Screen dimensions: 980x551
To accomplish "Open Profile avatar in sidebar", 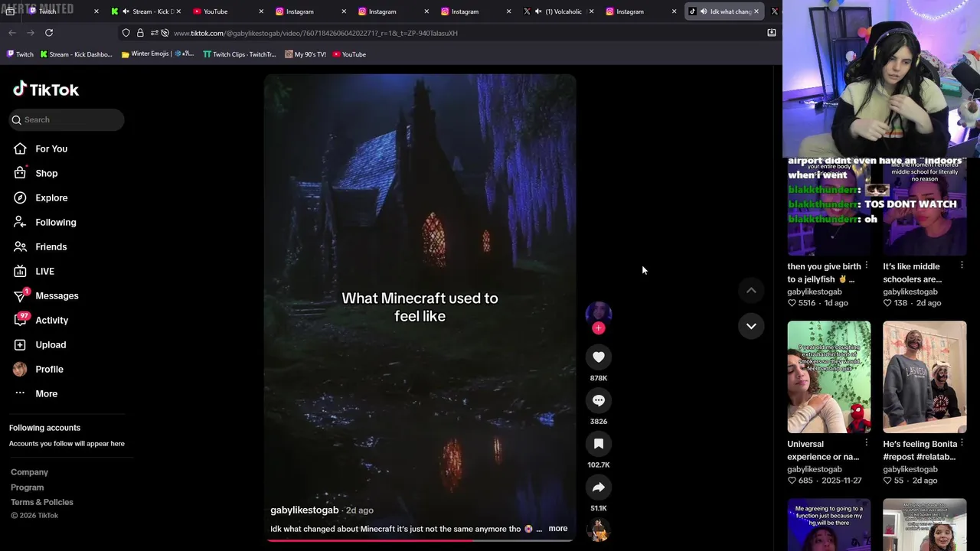I will click(x=20, y=369).
